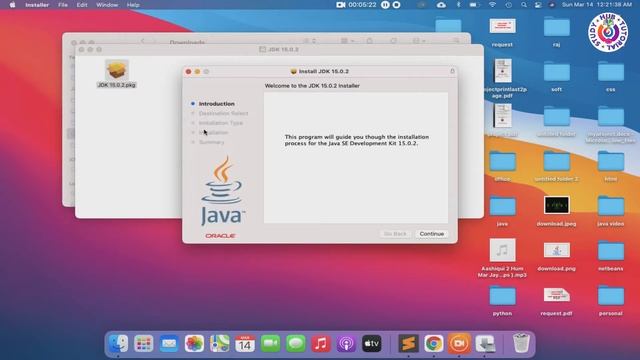Image resolution: width=640 pixels, height=360 pixels.
Task: Click the cloud upload menu bar icon
Action: [441, 5]
